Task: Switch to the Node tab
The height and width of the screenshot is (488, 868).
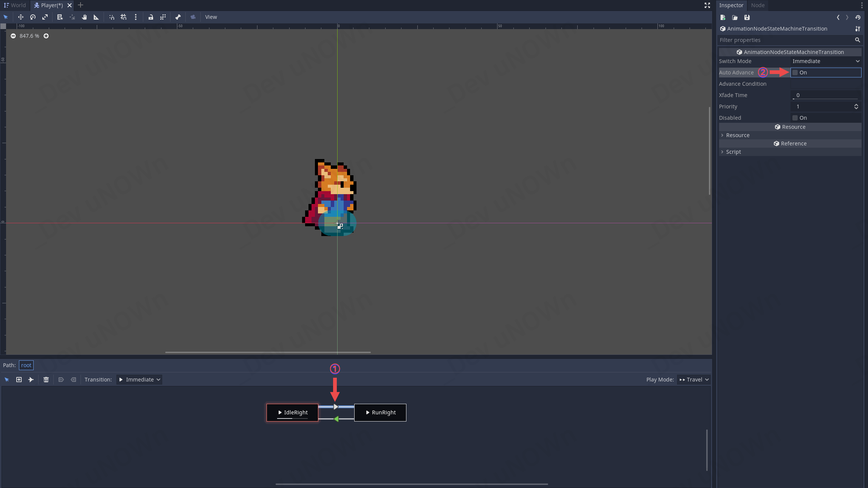Action: (x=758, y=5)
